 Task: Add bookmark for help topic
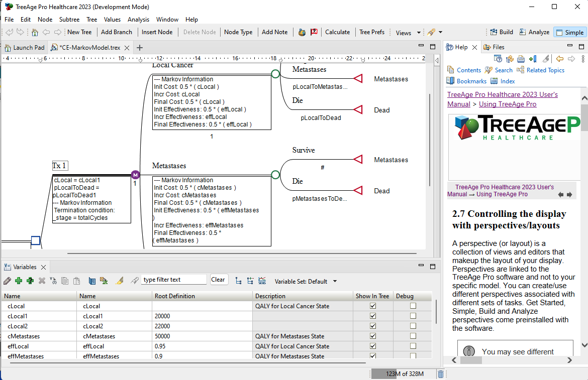pyautogui.click(x=533, y=59)
